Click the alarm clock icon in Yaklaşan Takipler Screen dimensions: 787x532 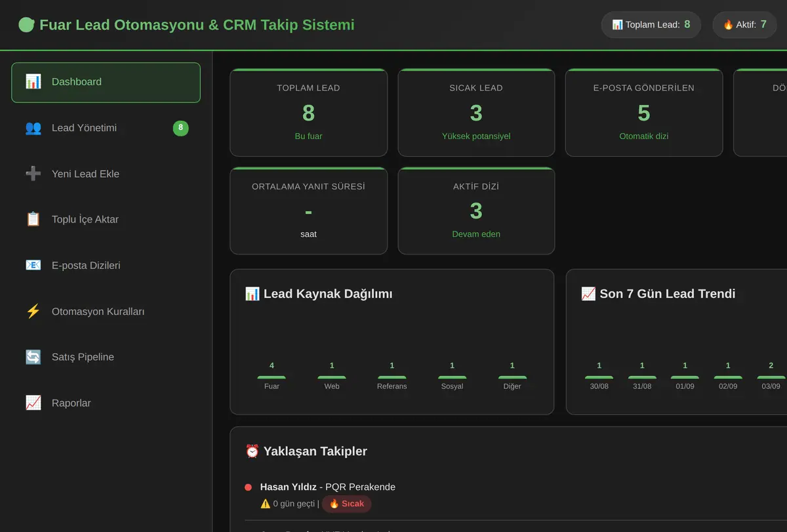coord(252,451)
